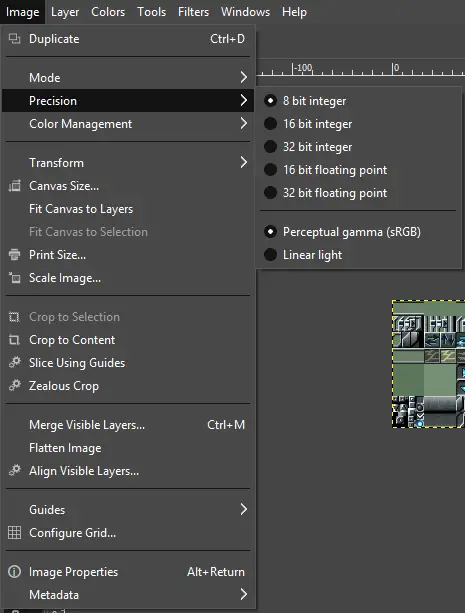This screenshot has width=465, height=613.
Task: Click the Scale Image icon
Action: [14, 278]
